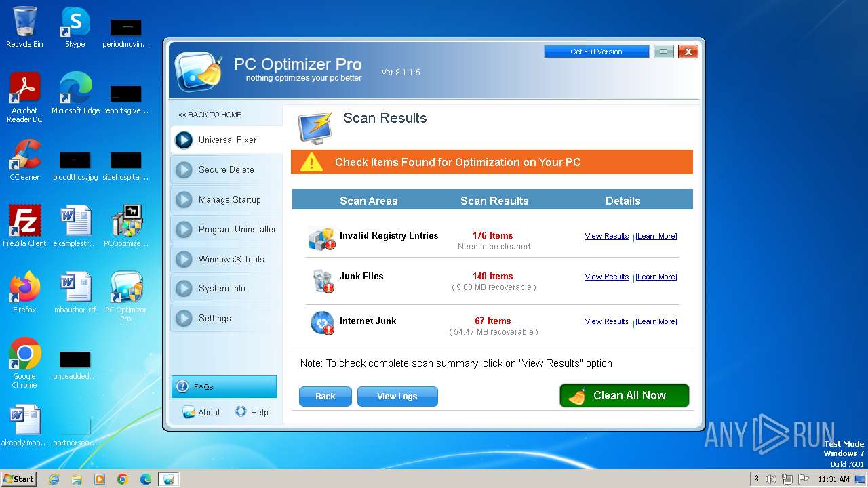Go back via BACK TO HOME link
The image size is (868, 488).
pyautogui.click(x=210, y=115)
